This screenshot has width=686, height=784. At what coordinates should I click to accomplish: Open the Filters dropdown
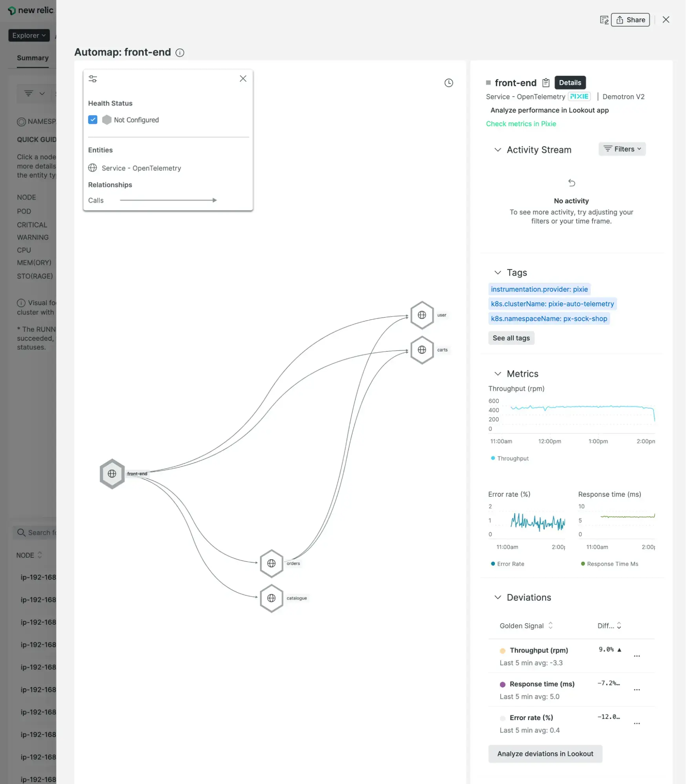click(622, 149)
